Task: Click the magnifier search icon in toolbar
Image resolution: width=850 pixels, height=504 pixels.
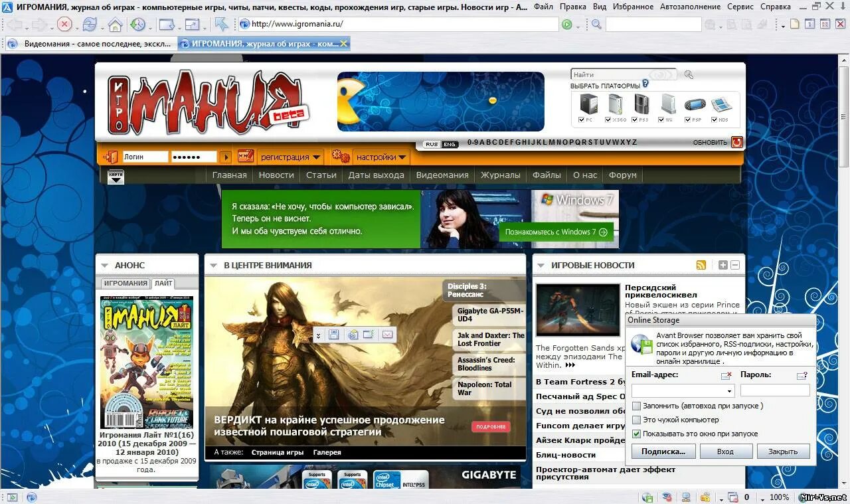Action: click(x=596, y=25)
